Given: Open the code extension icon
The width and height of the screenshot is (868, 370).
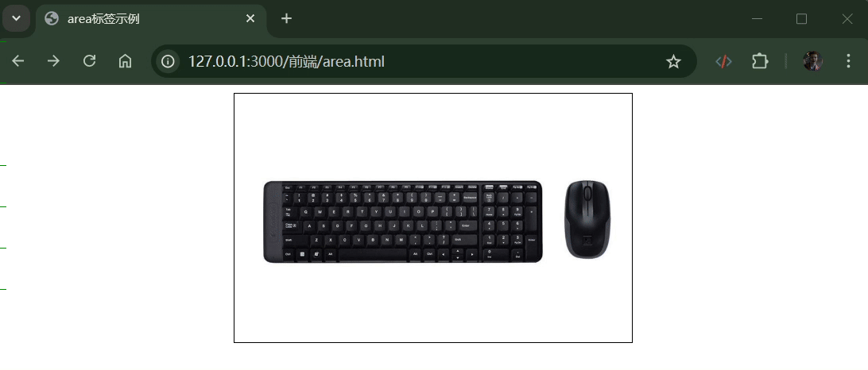Looking at the screenshot, I should click(x=723, y=61).
